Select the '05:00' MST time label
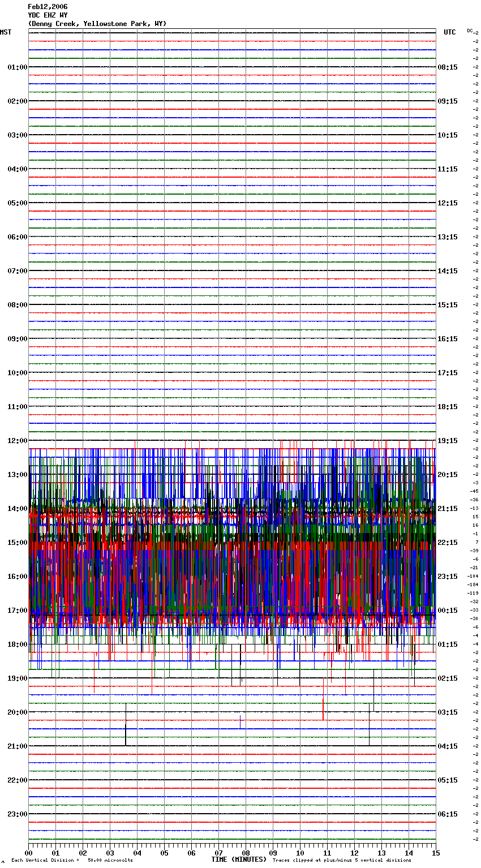 [x=17, y=203]
